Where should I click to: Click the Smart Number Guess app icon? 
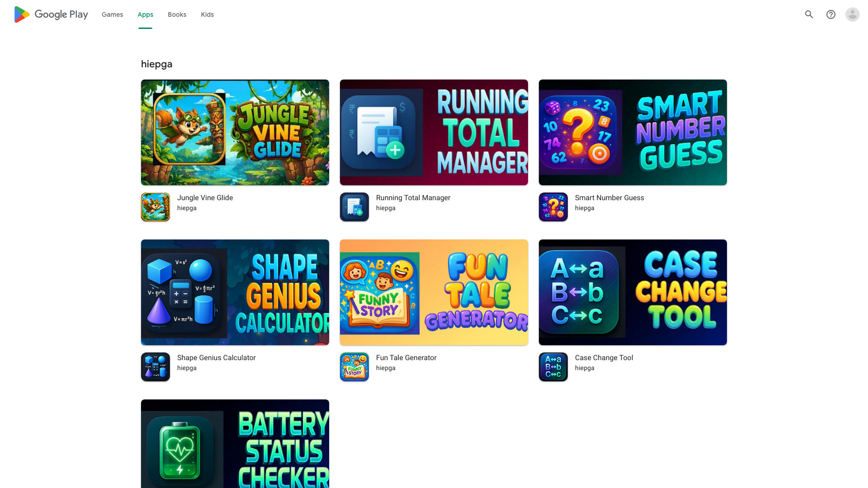coord(553,207)
